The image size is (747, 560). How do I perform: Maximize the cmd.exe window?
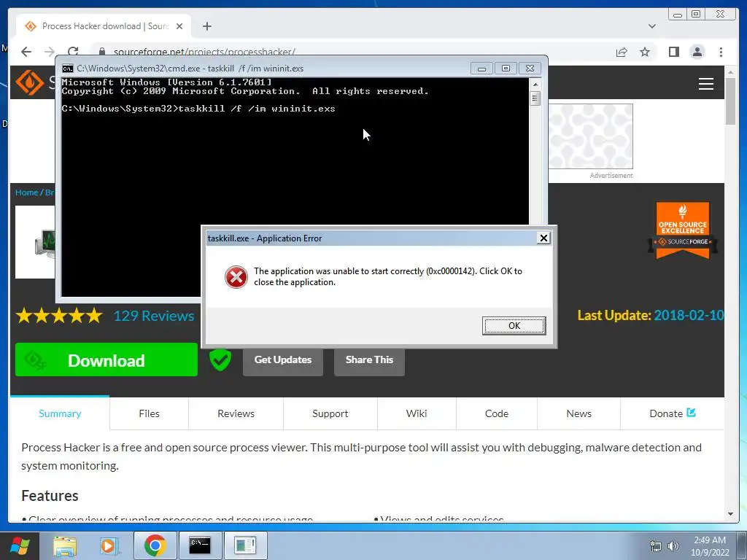[x=506, y=69]
